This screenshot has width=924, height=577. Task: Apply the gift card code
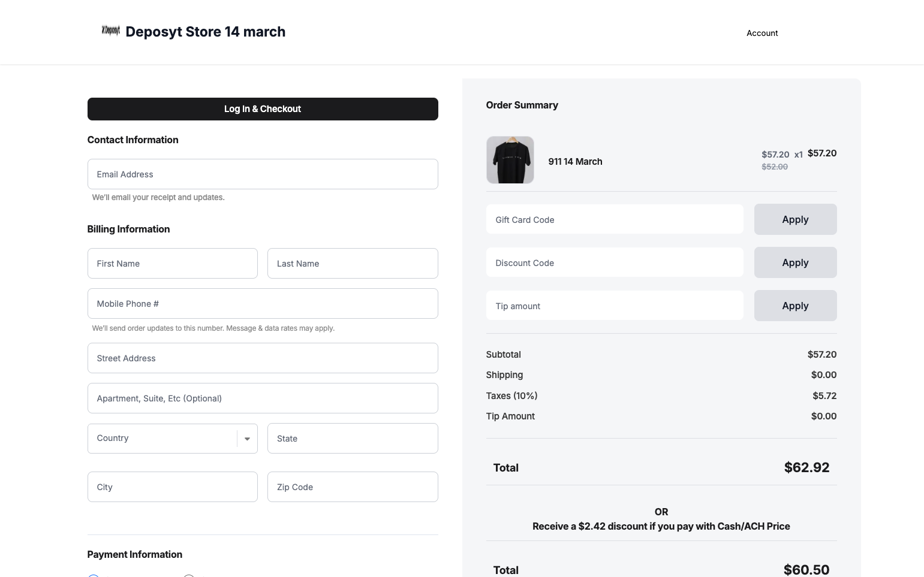[795, 219]
